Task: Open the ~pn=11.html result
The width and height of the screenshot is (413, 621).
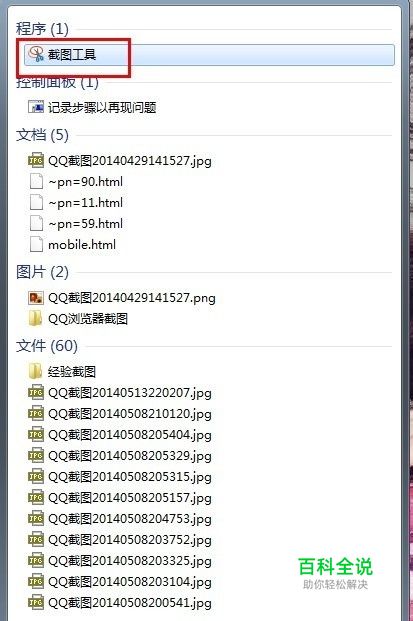Action: click(x=85, y=202)
